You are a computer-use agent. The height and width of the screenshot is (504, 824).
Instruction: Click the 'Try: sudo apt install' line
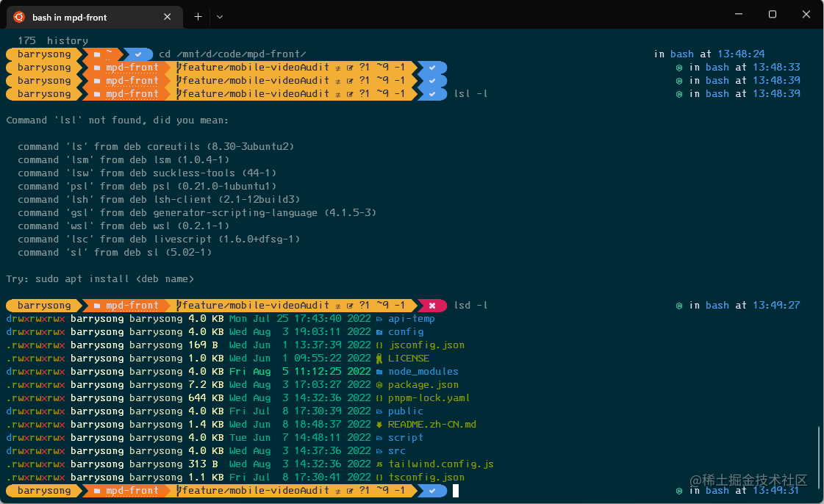click(100, 278)
